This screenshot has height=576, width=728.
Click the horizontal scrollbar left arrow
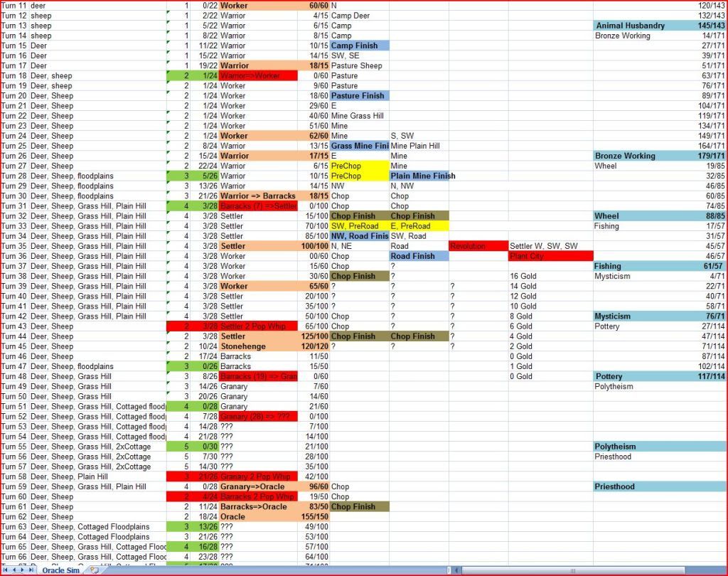456,570
